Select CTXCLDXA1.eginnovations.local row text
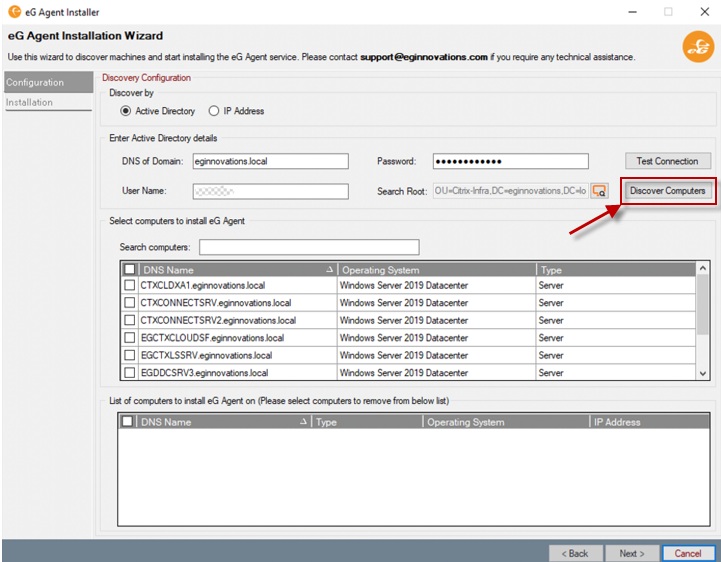 click(203, 286)
